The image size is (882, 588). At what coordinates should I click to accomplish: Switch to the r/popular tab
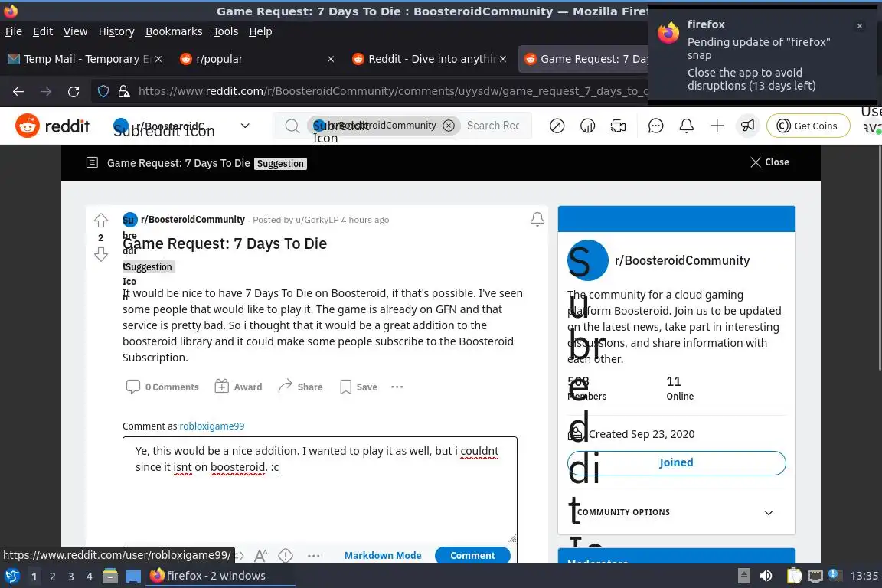(253, 59)
